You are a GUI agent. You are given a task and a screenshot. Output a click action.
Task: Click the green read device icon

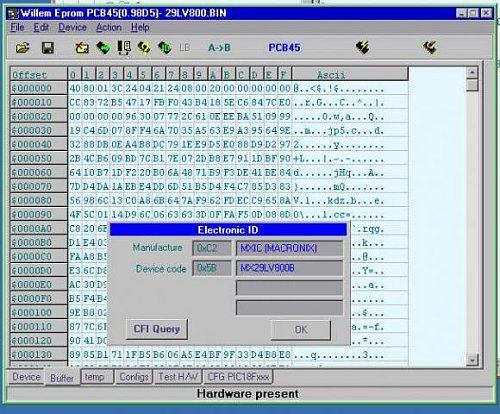tap(103, 48)
